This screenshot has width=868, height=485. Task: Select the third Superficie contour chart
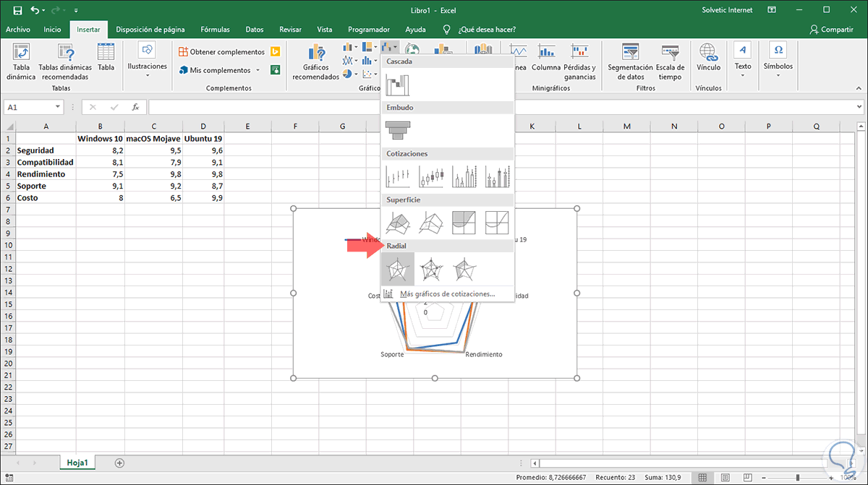coord(464,223)
